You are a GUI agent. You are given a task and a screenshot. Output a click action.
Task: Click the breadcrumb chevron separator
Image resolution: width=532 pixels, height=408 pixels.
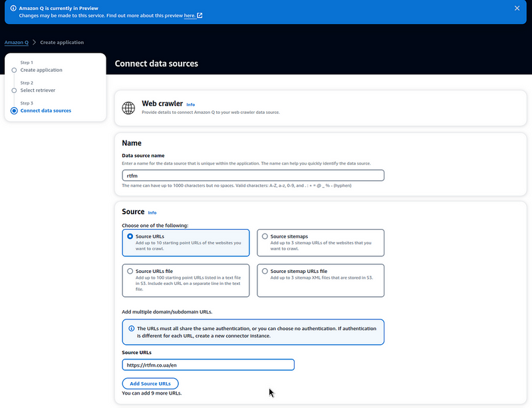[x=34, y=43]
